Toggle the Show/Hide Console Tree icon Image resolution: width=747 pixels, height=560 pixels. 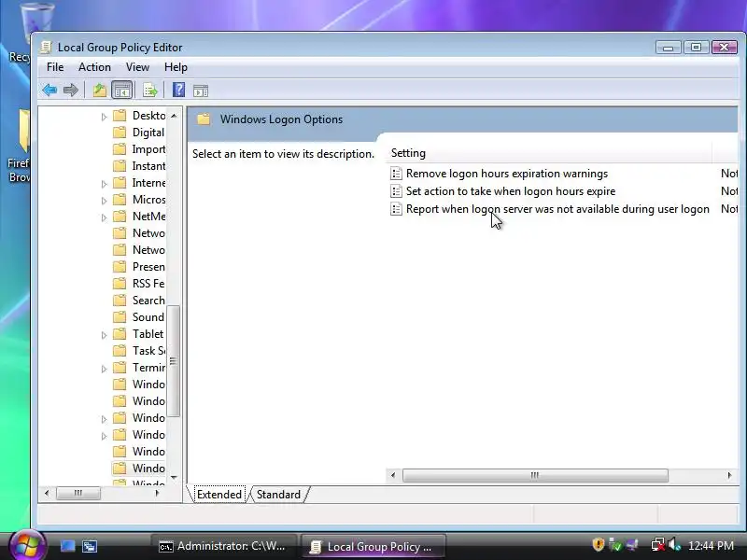pyautogui.click(x=122, y=90)
